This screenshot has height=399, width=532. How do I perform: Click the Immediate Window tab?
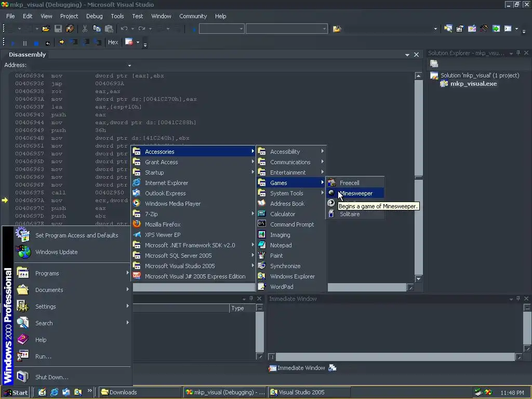[x=297, y=368]
